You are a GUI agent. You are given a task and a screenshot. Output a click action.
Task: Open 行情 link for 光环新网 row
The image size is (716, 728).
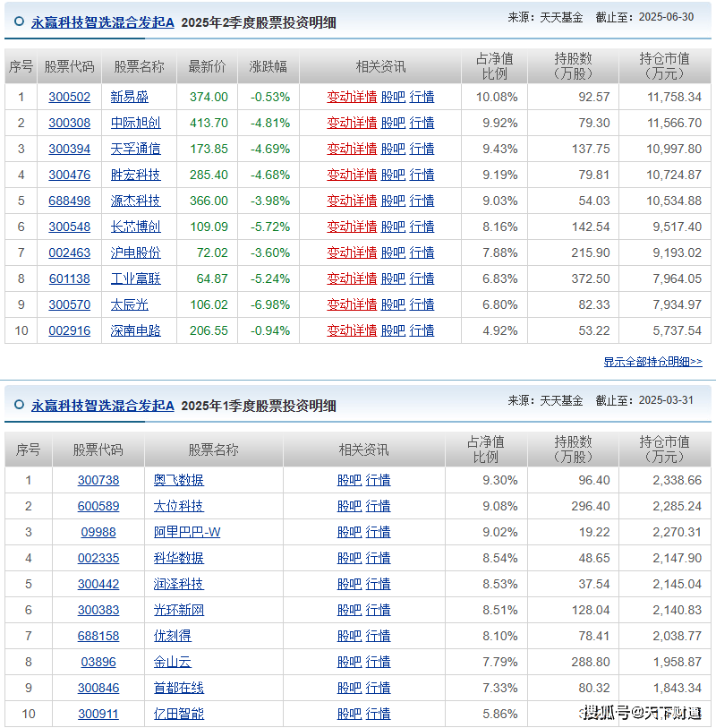378,610
